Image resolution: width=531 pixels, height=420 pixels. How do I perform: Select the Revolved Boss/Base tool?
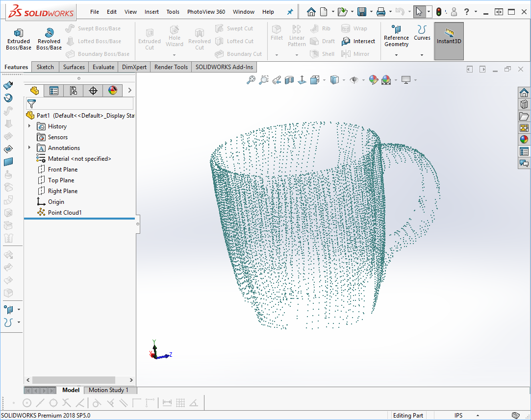[49, 39]
